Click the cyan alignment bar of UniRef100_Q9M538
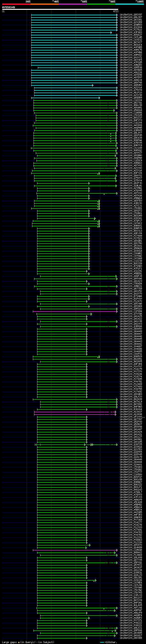 [x=78, y=67]
